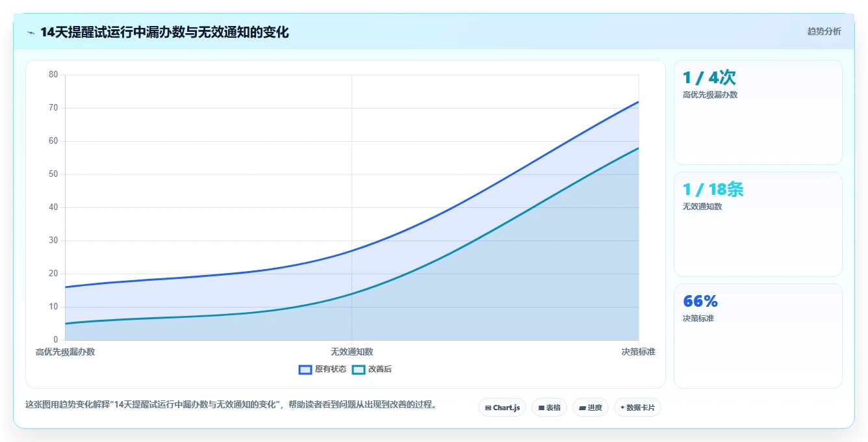Select the 进度 tag
868x442 pixels.
pyautogui.click(x=591, y=408)
